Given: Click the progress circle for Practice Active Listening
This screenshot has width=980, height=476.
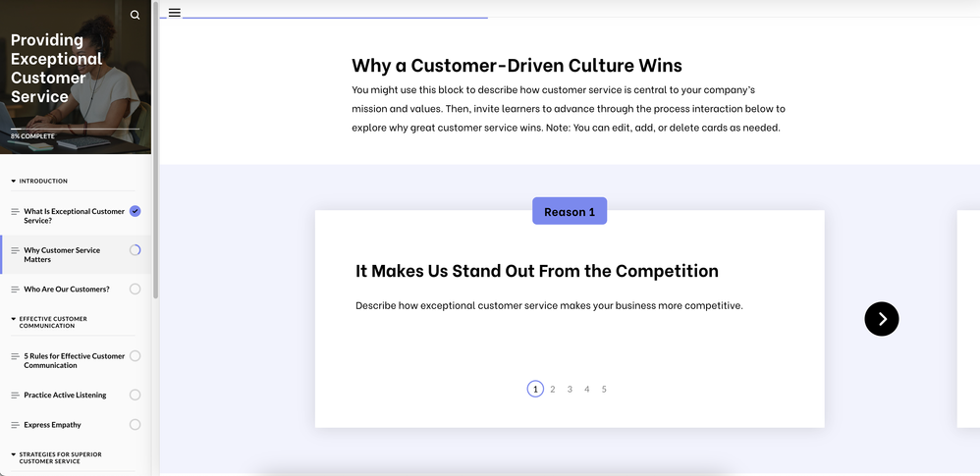Looking at the screenshot, I should click(x=135, y=396).
